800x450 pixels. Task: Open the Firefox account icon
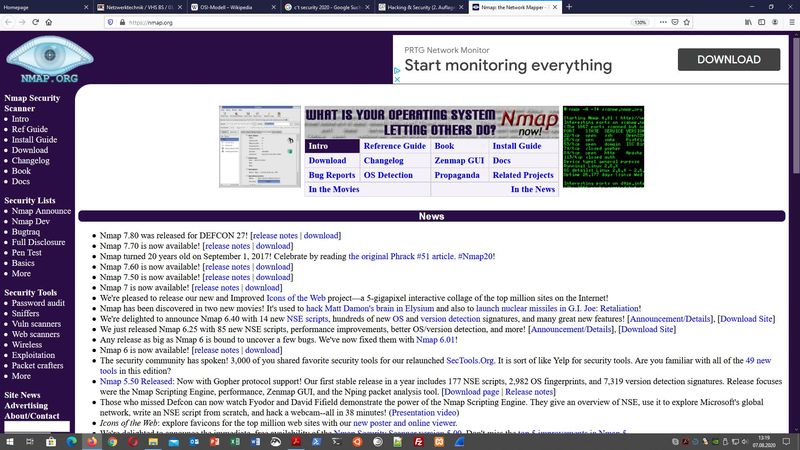click(775, 22)
